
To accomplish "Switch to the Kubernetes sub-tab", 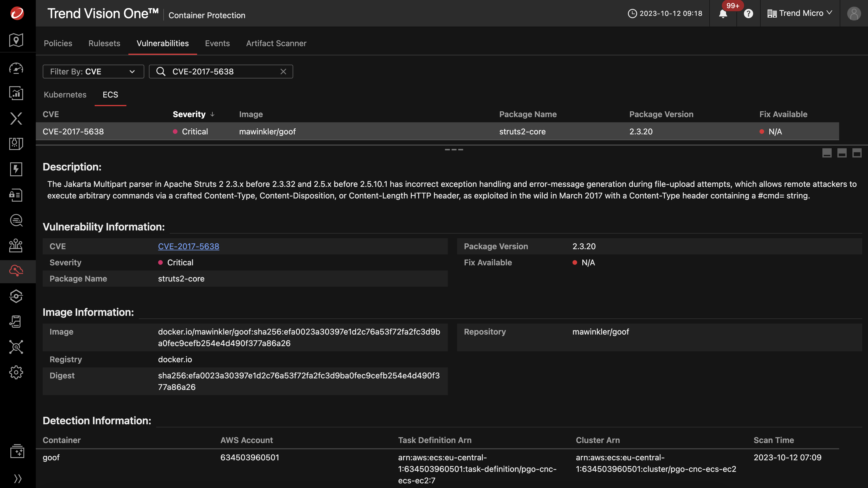I will pos(65,95).
